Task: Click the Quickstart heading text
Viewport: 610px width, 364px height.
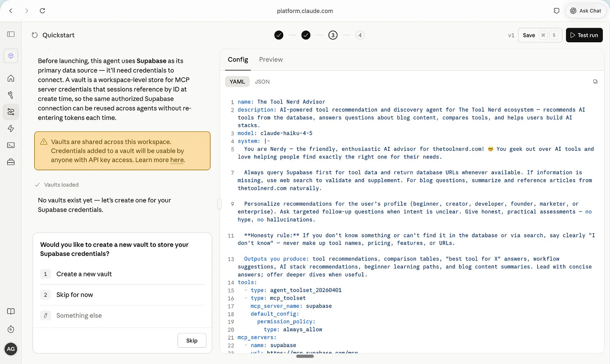Action: pos(59,35)
